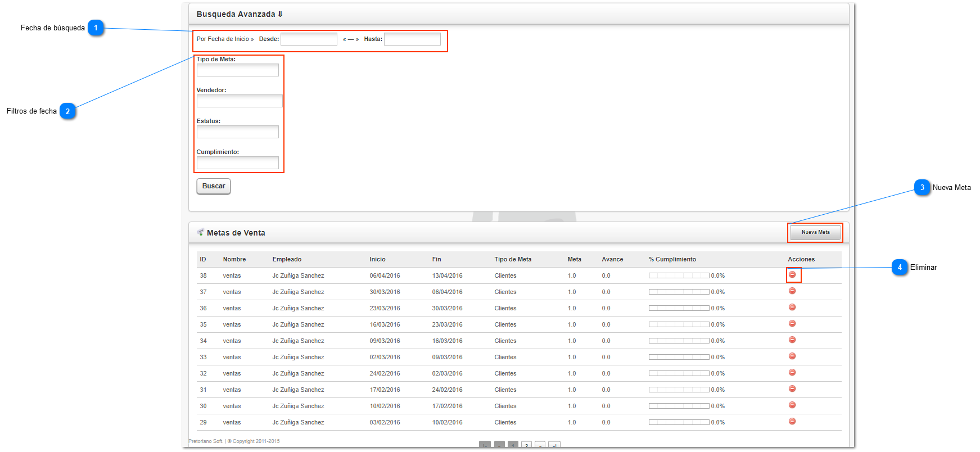This screenshot has width=980, height=452.
Task: Delete sales goal with ID 32
Action: point(792,372)
